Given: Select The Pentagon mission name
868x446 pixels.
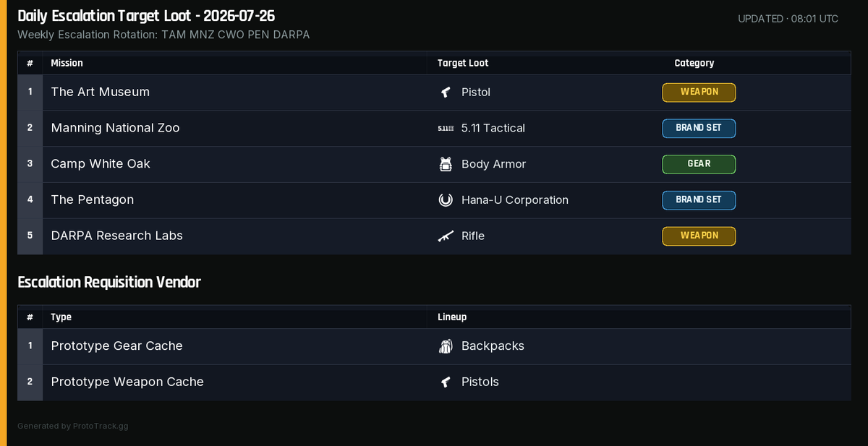Looking at the screenshot, I should [x=92, y=200].
